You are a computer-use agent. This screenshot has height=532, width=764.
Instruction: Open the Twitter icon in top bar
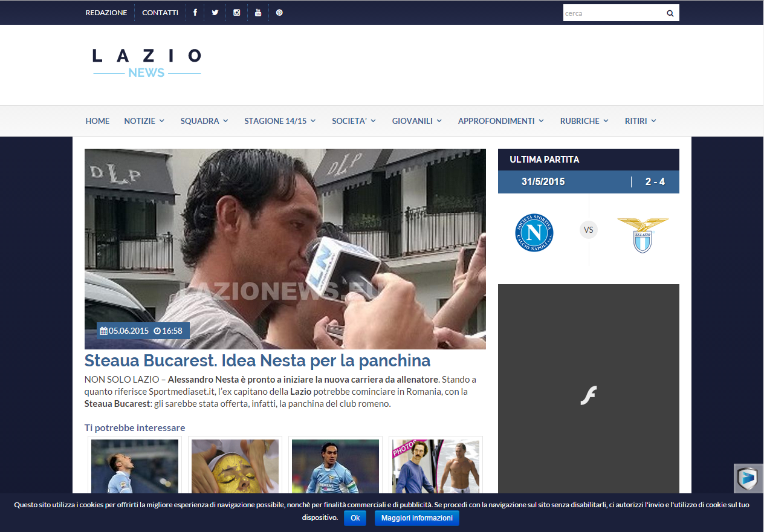[215, 12]
